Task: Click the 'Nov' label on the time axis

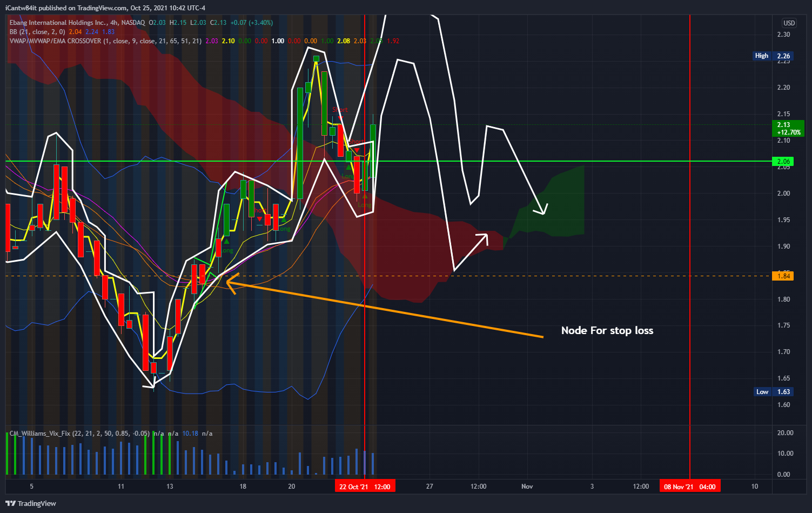Action: [x=527, y=487]
